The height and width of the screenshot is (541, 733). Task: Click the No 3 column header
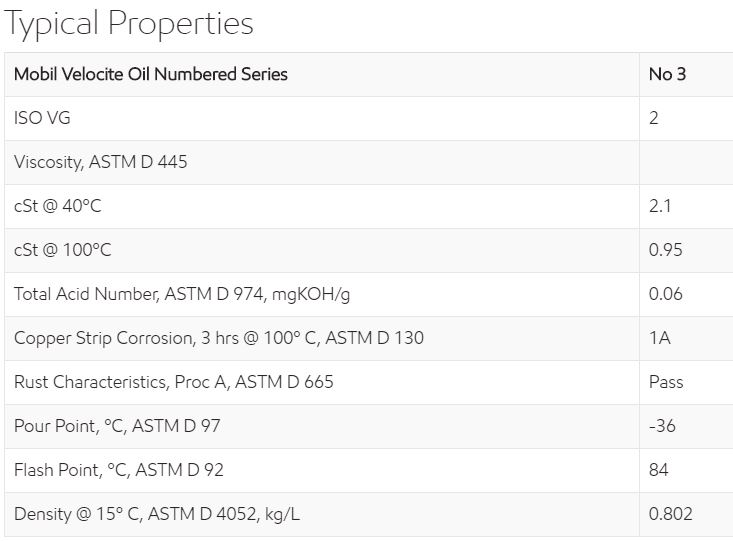tap(667, 74)
